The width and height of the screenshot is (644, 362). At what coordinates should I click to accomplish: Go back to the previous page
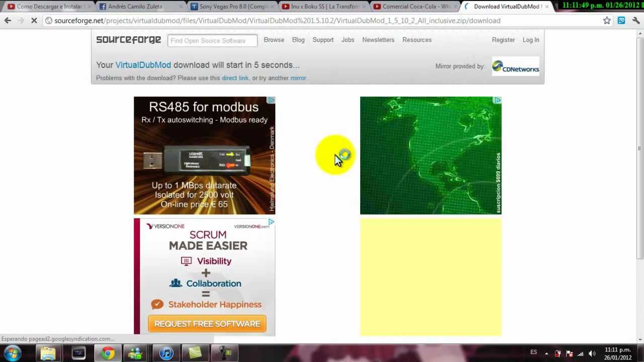point(8,21)
